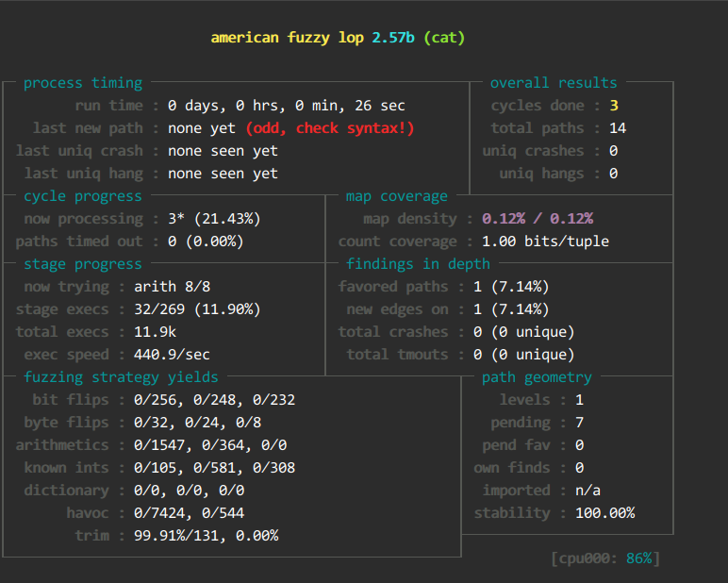
Task: Select the 'overall results' section header
Action: [554, 83]
